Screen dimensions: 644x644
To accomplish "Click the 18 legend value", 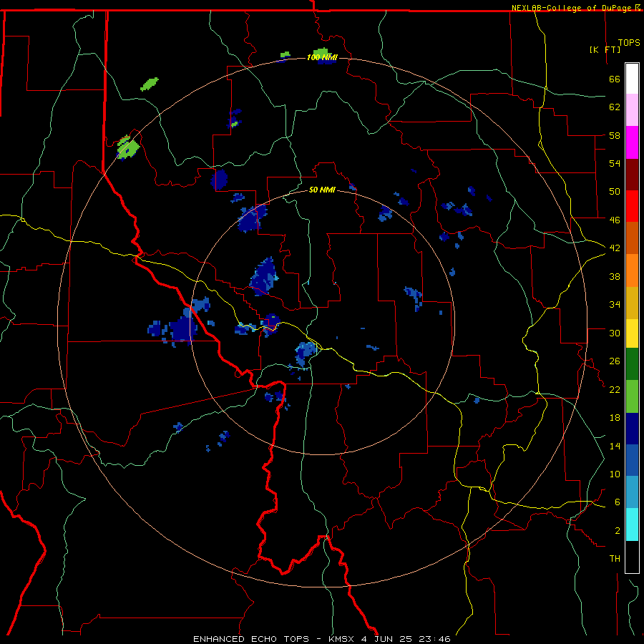I will click(615, 418).
